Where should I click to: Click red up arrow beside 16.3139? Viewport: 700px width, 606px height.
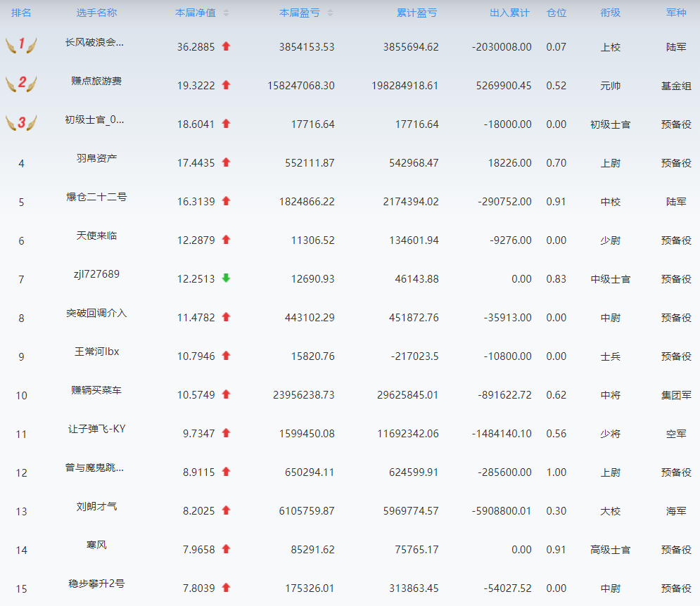(226, 201)
